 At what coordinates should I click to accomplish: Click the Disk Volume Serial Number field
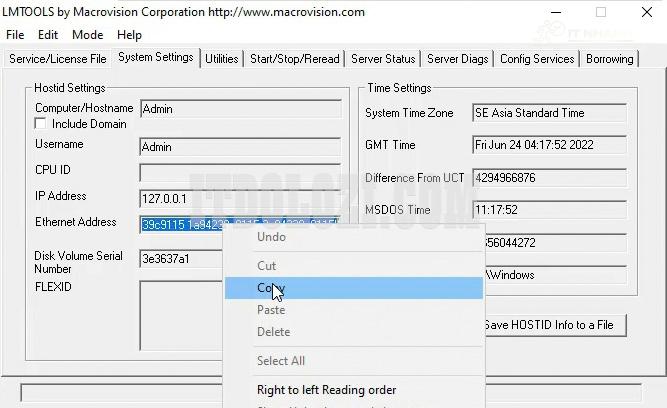pyautogui.click(x=180, y=260)
